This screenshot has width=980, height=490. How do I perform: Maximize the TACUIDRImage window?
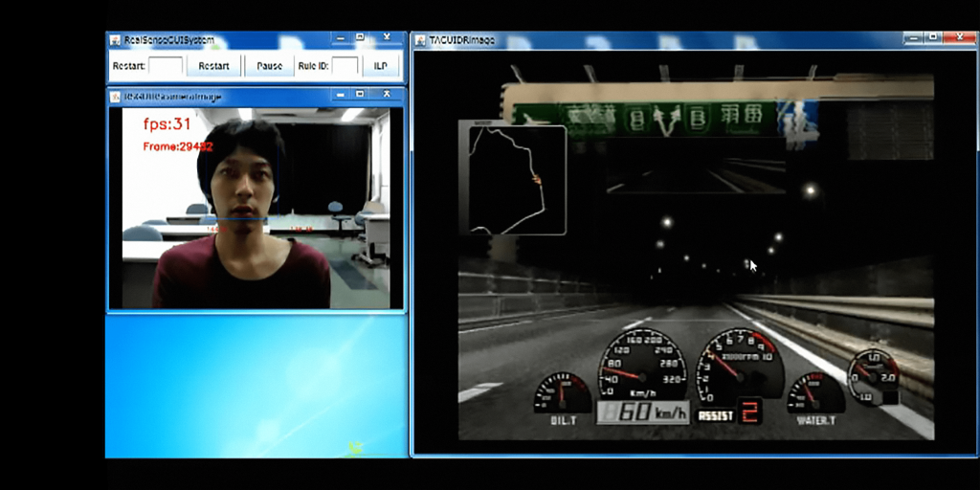coord(933,37)
